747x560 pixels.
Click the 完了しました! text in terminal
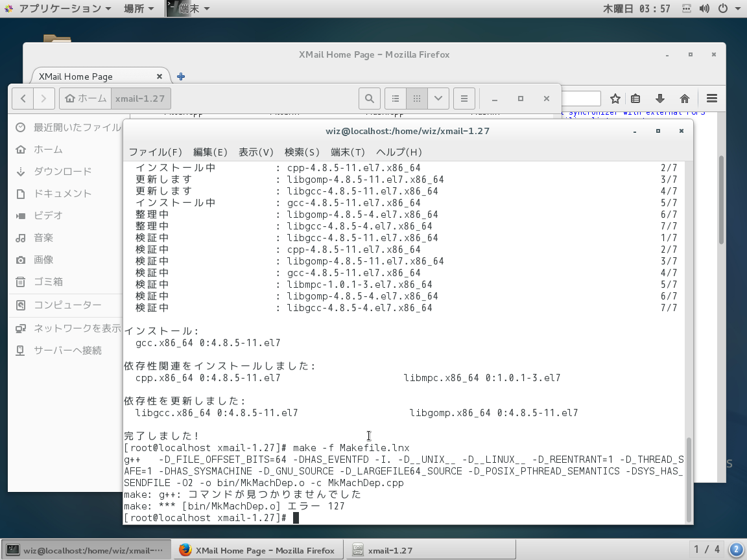(161, 436)
